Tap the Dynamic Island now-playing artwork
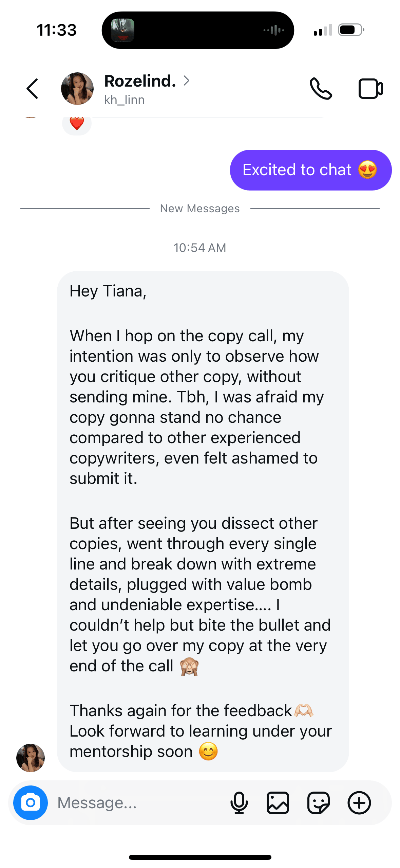 pyautogui.click(x=123, y=30)
